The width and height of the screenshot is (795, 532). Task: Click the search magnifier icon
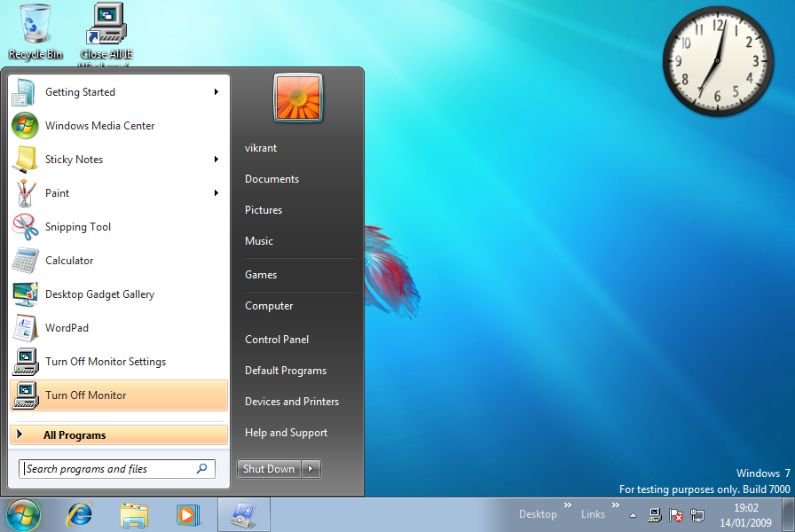tap(202, 469)
